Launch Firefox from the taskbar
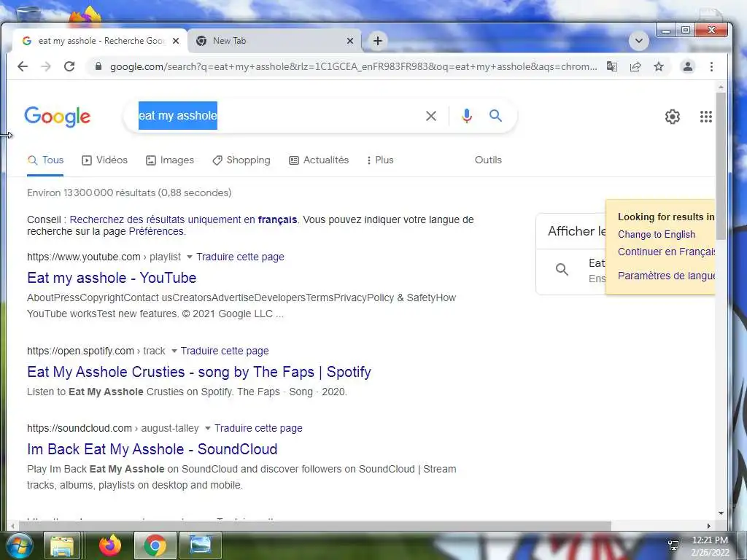747x560 pixels. point(110,545)
